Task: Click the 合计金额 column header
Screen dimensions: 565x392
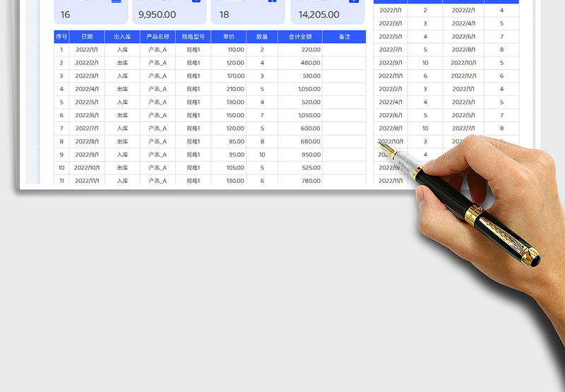Action: (300, 37)
